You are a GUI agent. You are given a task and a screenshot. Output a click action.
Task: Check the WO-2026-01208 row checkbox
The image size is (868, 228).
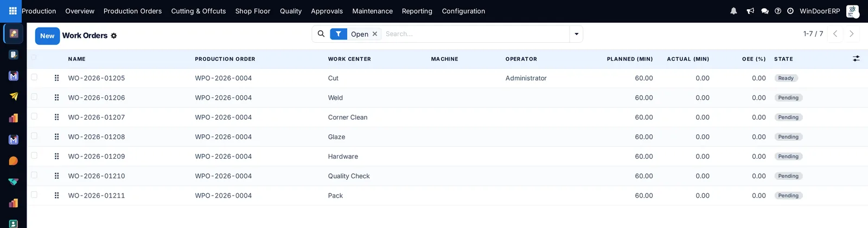[34, 135]
